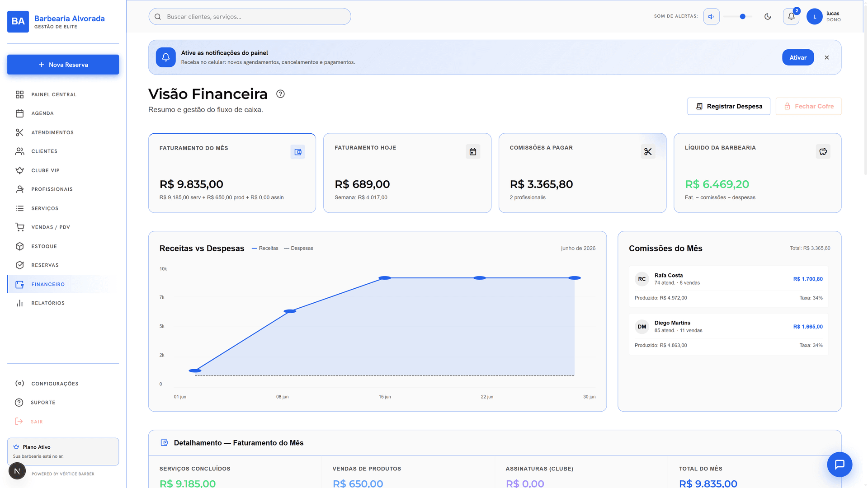Open the chat support bubble

point(840,465)
